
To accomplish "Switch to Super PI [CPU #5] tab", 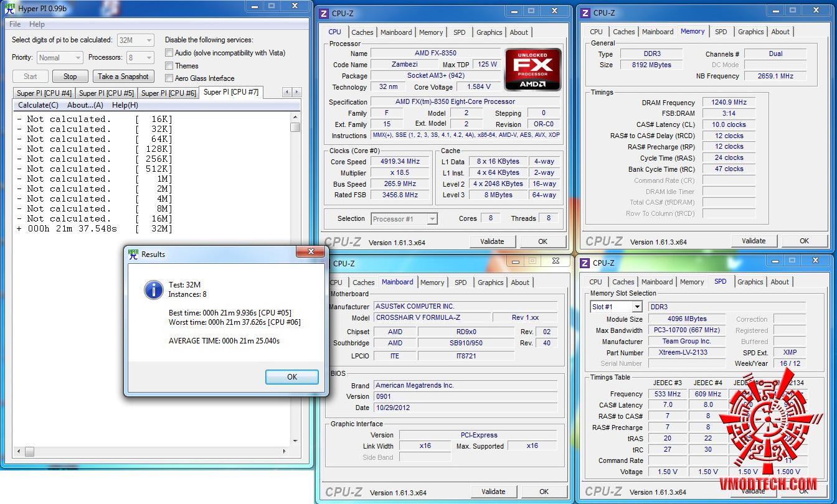I will 106,93.
